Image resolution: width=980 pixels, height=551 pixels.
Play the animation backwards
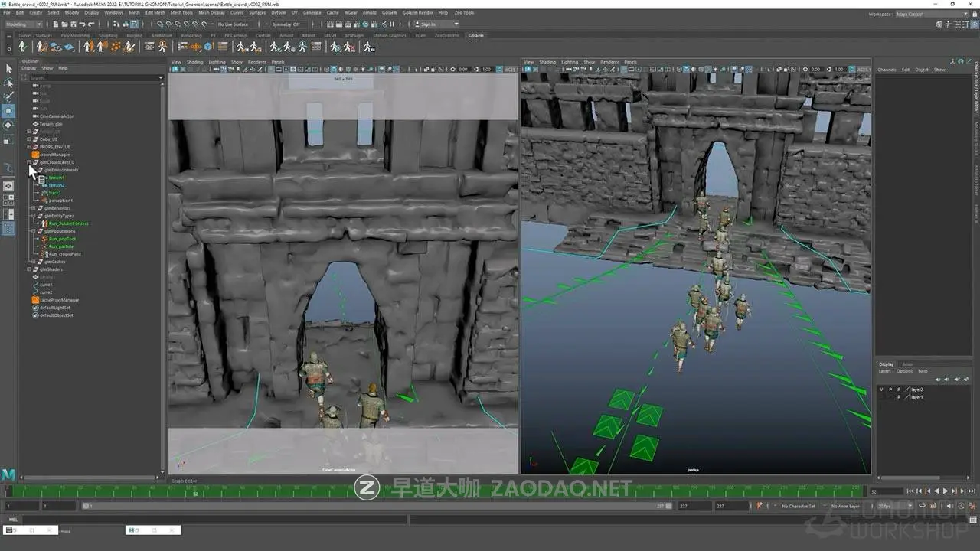tap(936, 491)
